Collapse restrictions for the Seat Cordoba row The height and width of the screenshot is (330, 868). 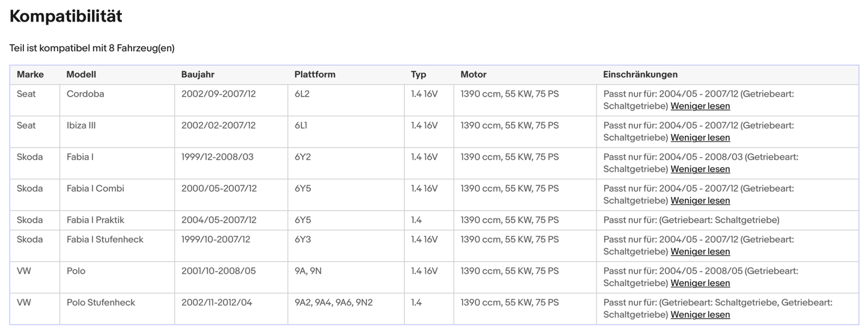click(x=700, y=106)
